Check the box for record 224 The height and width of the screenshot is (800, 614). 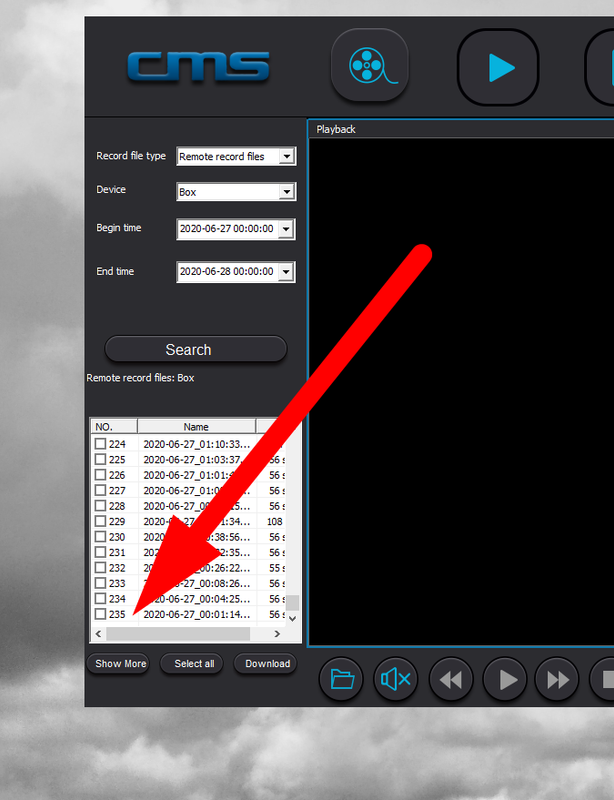[x=101, y=444]
